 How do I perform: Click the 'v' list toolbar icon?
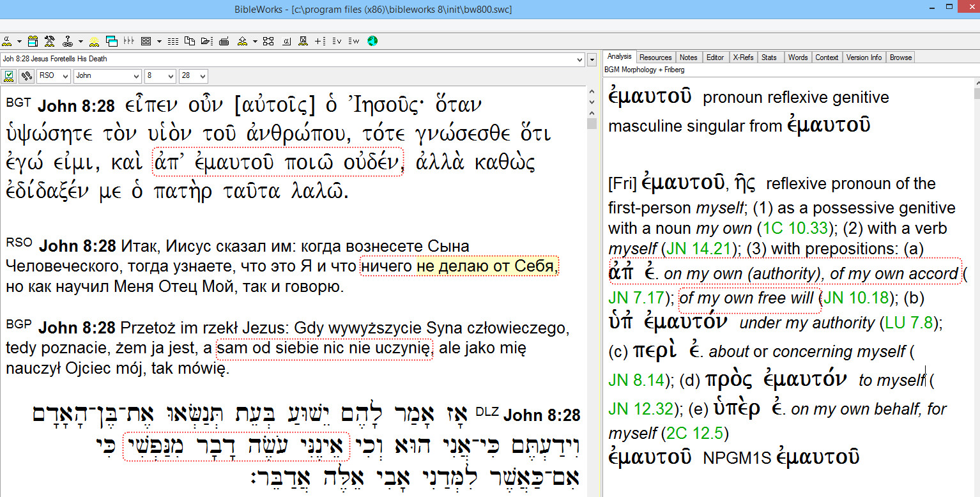(x=337, y=42)
